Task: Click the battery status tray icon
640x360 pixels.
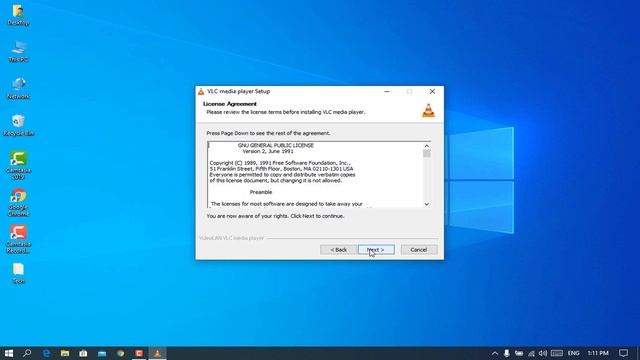Action: point(519,353)
